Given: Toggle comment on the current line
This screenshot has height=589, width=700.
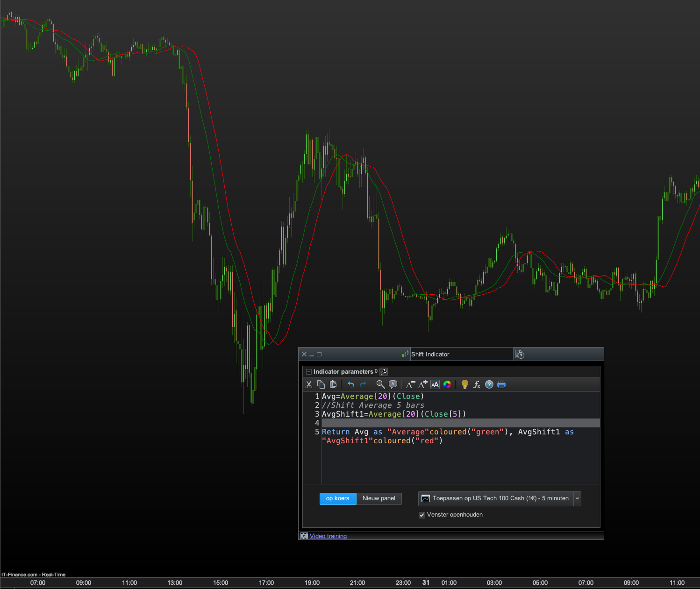Looking at the screenshot, I should pyautogui.click(x=393, y=384).
